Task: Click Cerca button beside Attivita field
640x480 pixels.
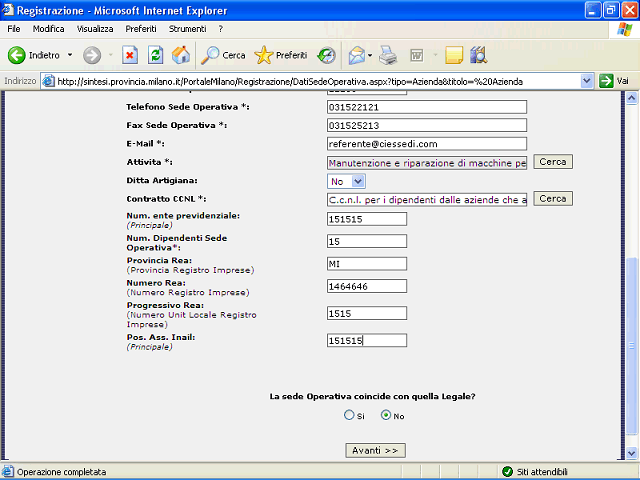Action: point(552,162)
